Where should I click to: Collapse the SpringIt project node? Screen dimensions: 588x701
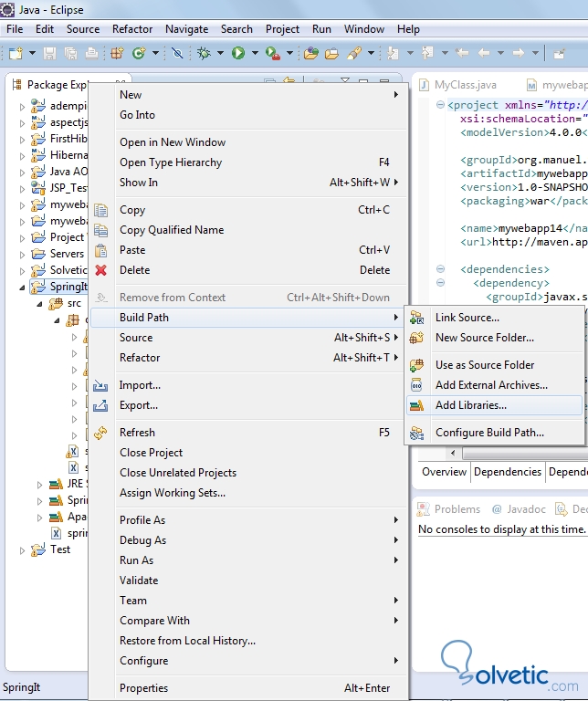22,288
